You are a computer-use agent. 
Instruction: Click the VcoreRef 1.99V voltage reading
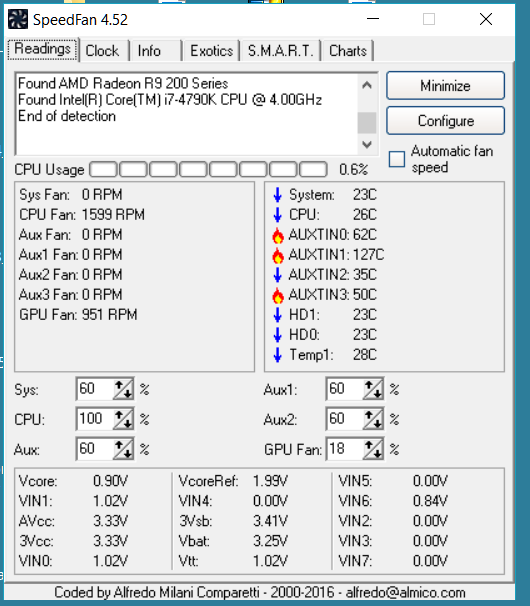[233, 481]
